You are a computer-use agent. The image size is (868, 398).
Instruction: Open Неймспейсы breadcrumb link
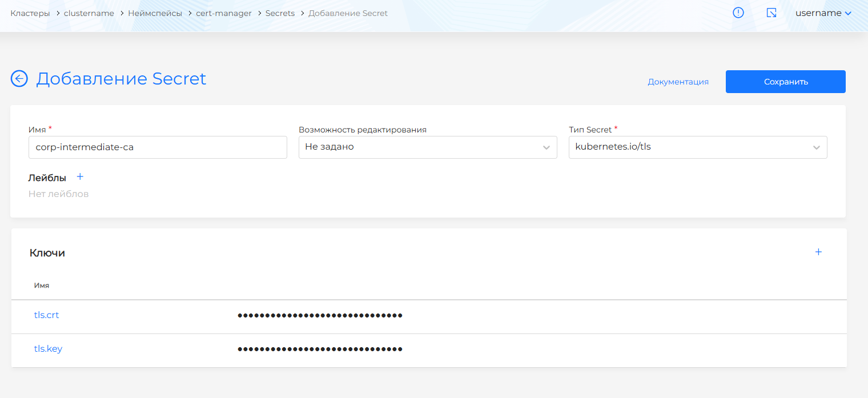[x=155, y=13]
